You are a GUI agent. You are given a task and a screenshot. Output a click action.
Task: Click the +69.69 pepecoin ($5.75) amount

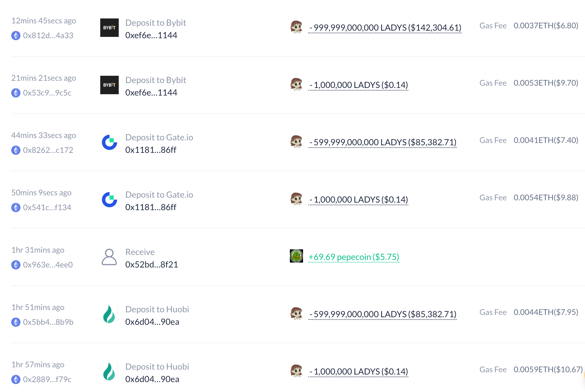[354, 257]
